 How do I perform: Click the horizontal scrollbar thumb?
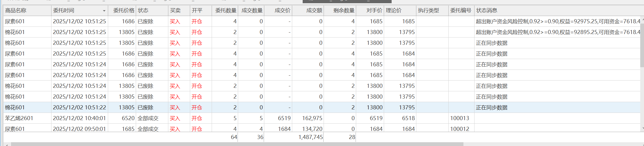pyautogui.click(x=237, y=144)
